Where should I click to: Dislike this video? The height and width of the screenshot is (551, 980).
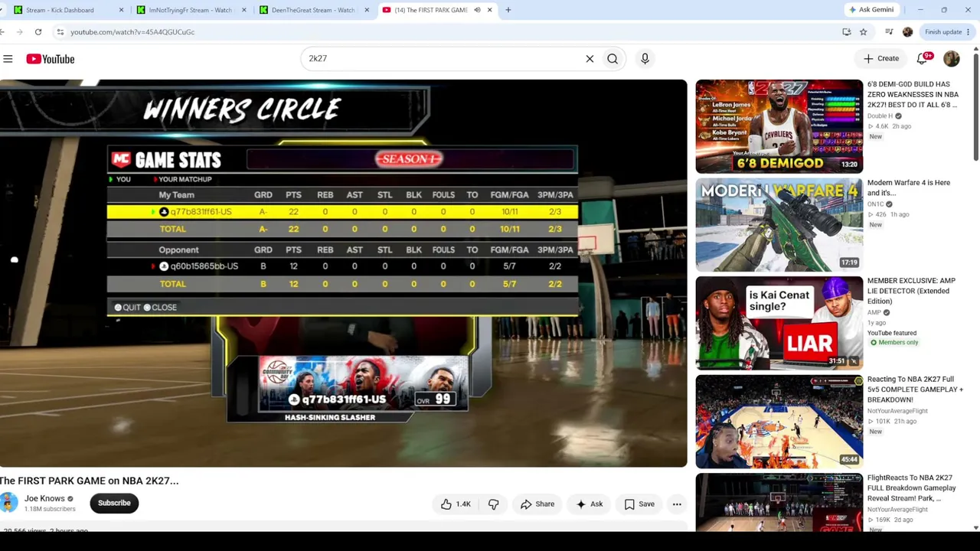(493, 504)
